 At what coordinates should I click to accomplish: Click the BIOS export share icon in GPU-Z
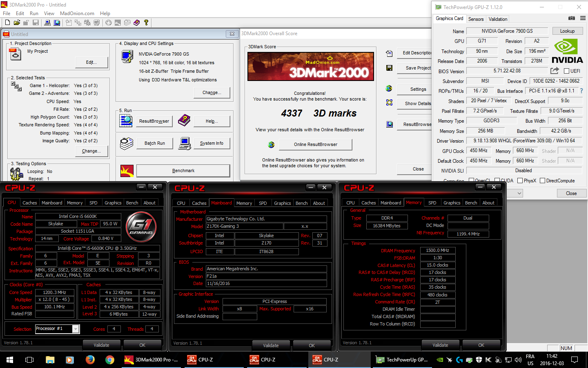click(x=555, y=71)
